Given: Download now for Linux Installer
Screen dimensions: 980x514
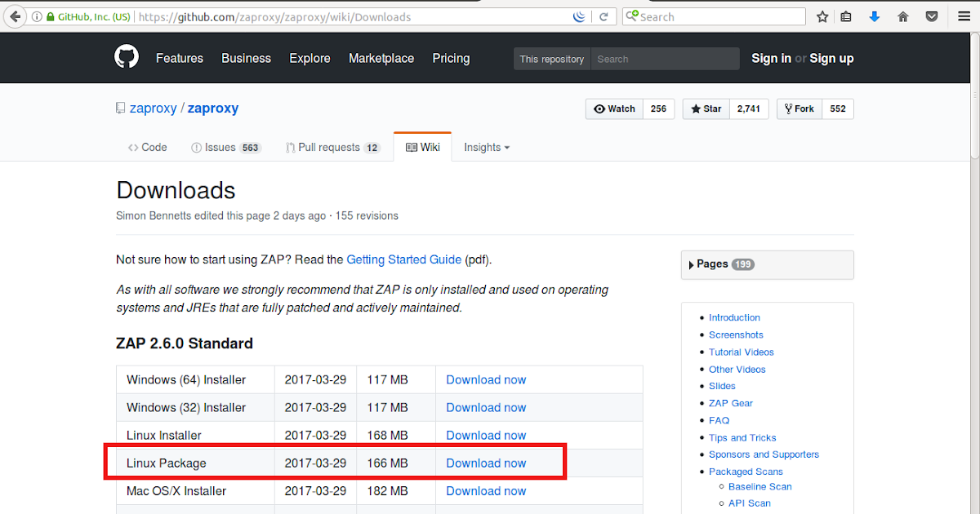Looking at the screenshot, I should 486,435.
